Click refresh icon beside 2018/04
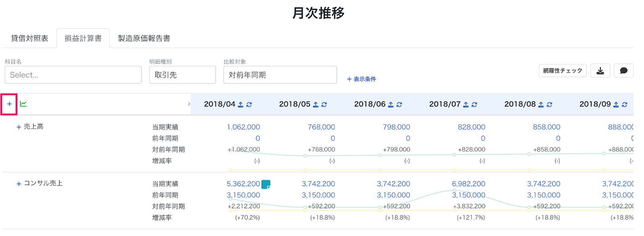This screenshot has width=644, height=236. (x=249, y=105)
